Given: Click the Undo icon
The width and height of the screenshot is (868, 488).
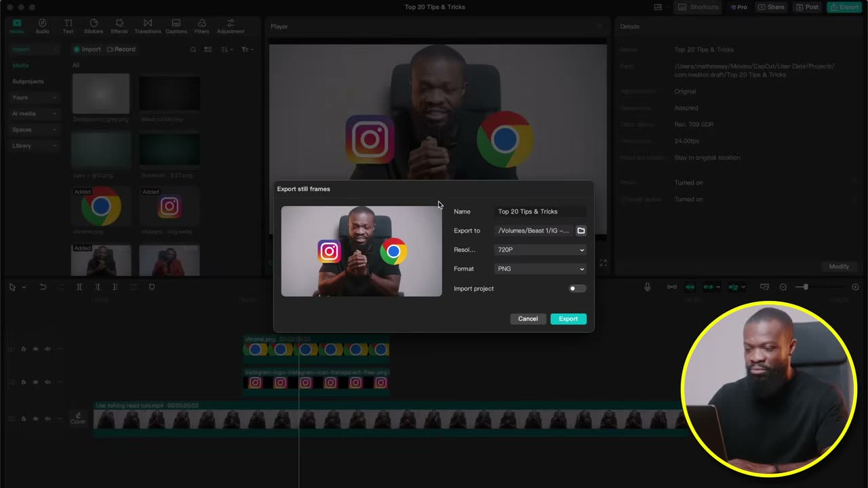Looking at the screenshot, I should [43, 287].
